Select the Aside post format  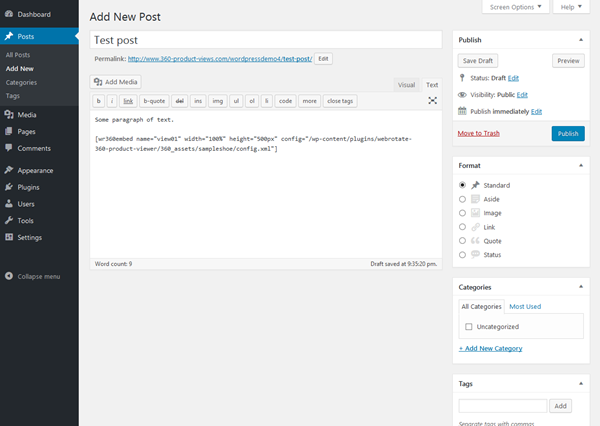pyautogui.click(x=462, y=199)
